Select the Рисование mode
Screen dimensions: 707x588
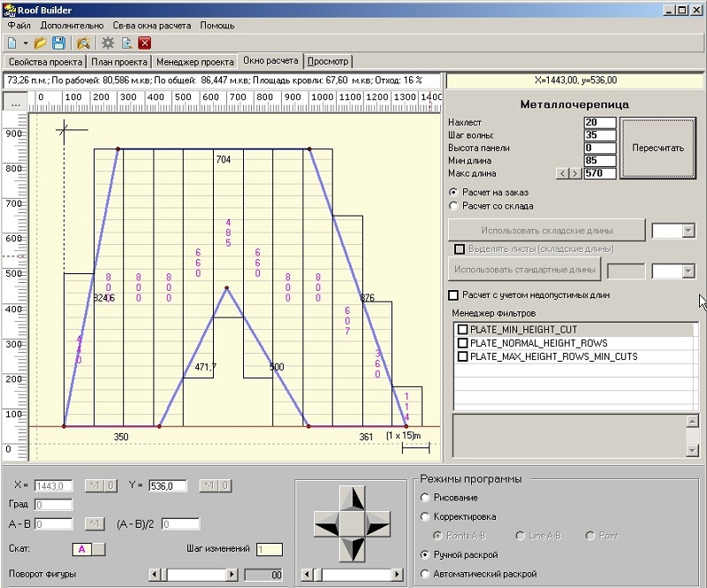[x=424, y=497]
